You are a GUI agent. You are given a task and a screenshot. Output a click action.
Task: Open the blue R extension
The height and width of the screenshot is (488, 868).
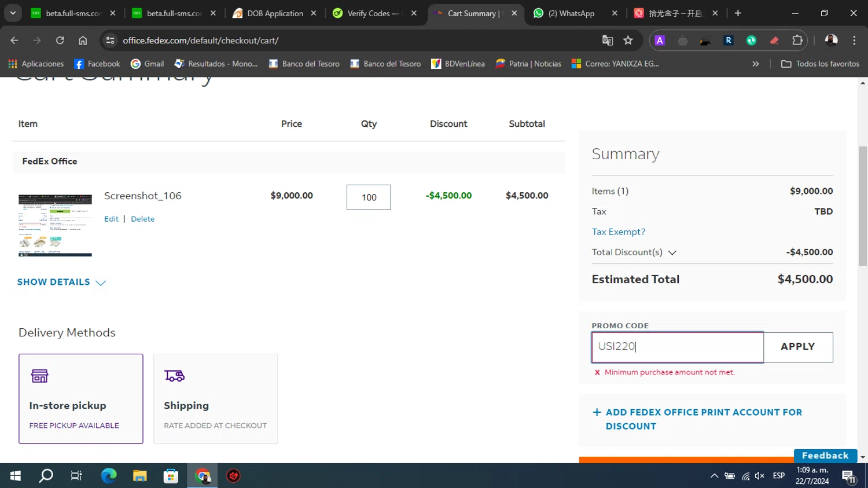click(729, 41)
